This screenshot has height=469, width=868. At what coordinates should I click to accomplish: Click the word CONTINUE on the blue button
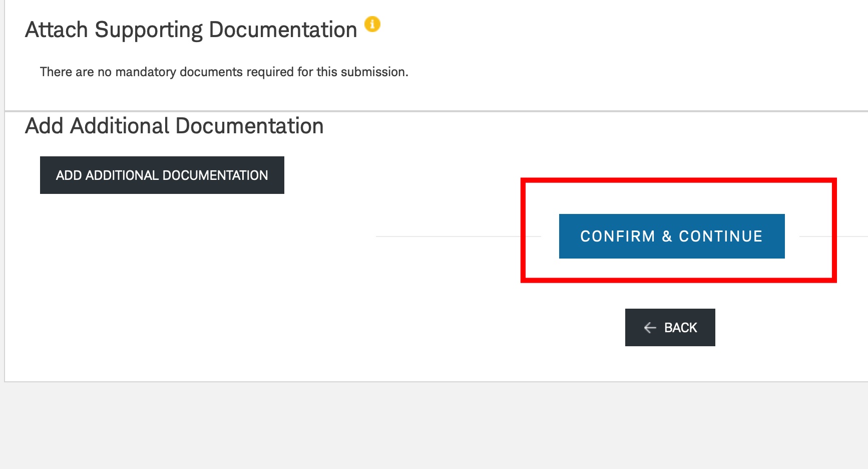[x=720, y=237]
